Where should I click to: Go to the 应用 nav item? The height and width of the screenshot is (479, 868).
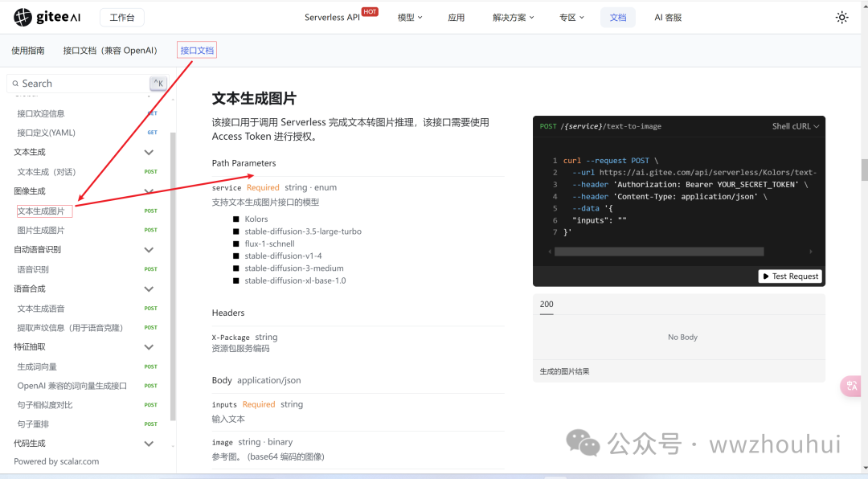click(x=457, y=18)
